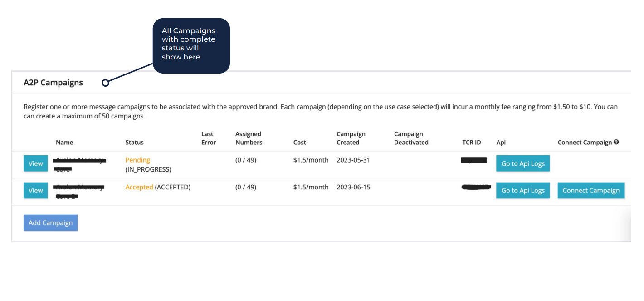This screenshot has width=644, height=301.
Task: Select the A2P Campaigns section heading
Action: point(53,83)
